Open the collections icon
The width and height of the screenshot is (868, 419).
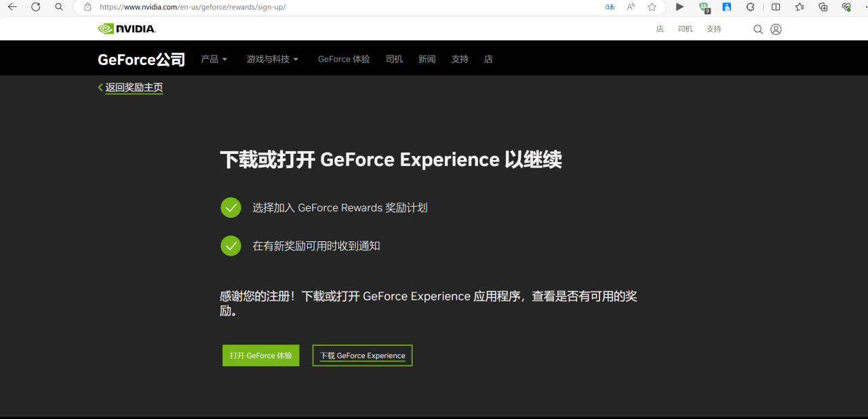(x=823, y=7)
